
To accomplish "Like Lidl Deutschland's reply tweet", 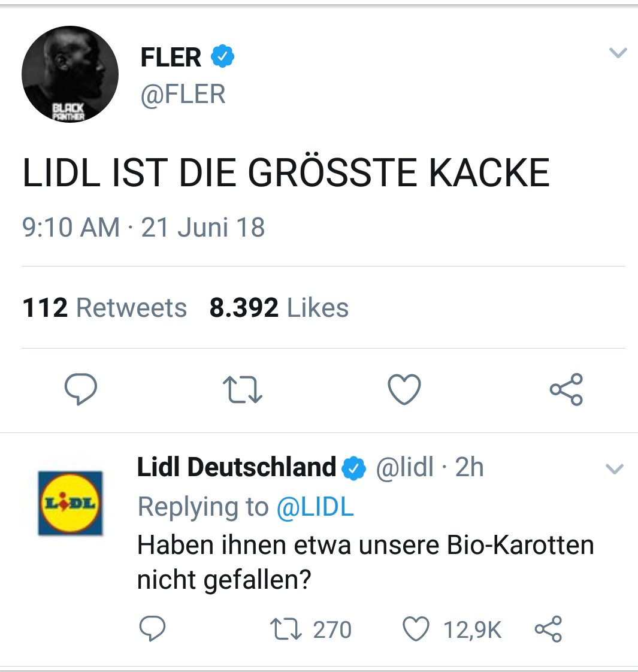I will 416,629.
